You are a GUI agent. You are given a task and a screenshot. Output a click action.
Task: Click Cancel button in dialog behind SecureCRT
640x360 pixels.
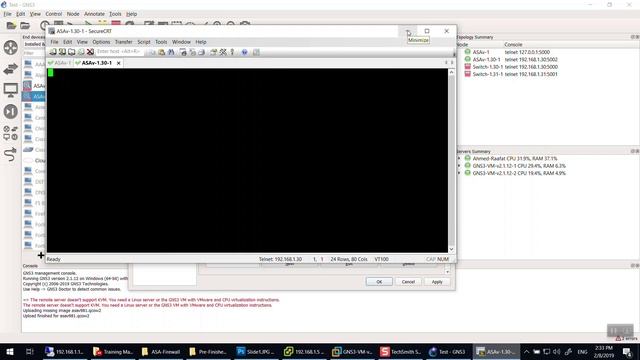pyautogui.click(x=408, y=282)
